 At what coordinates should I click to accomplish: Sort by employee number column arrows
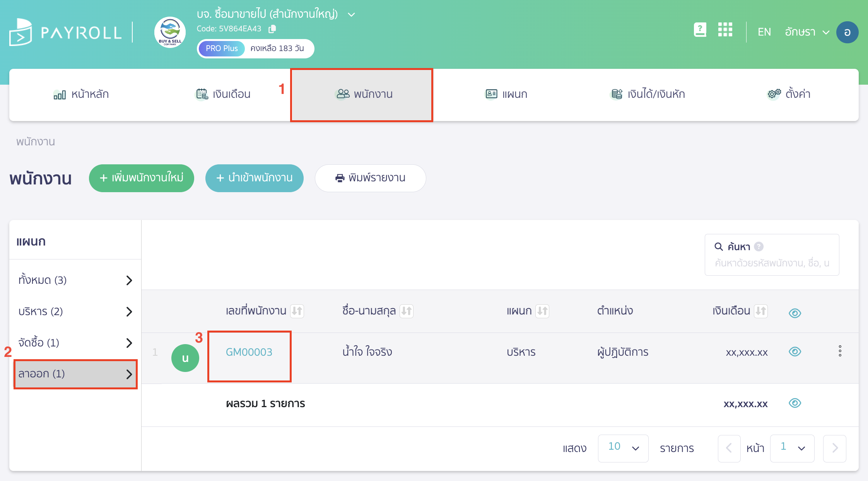point(297,311)
